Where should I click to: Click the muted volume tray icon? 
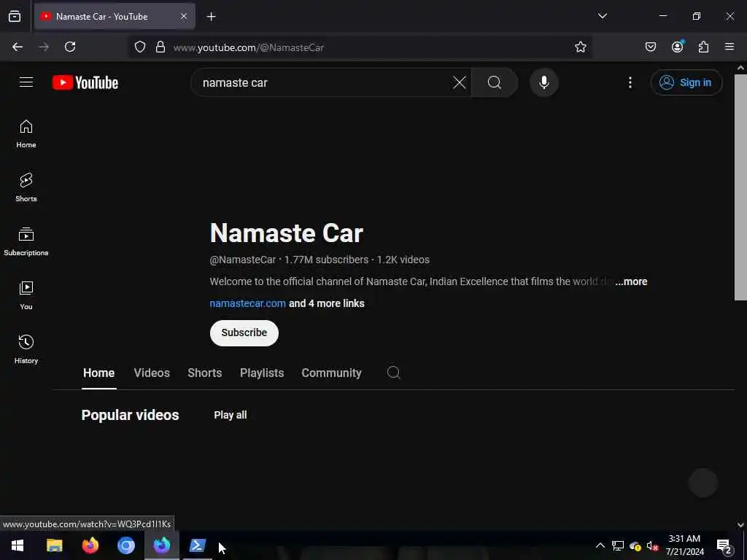coord(652,545)
